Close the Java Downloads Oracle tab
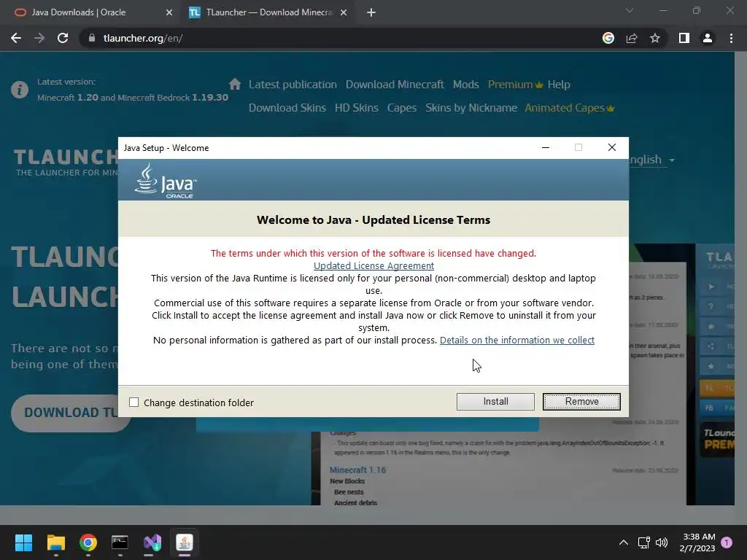The image size is (747, 560). (169, 12)
